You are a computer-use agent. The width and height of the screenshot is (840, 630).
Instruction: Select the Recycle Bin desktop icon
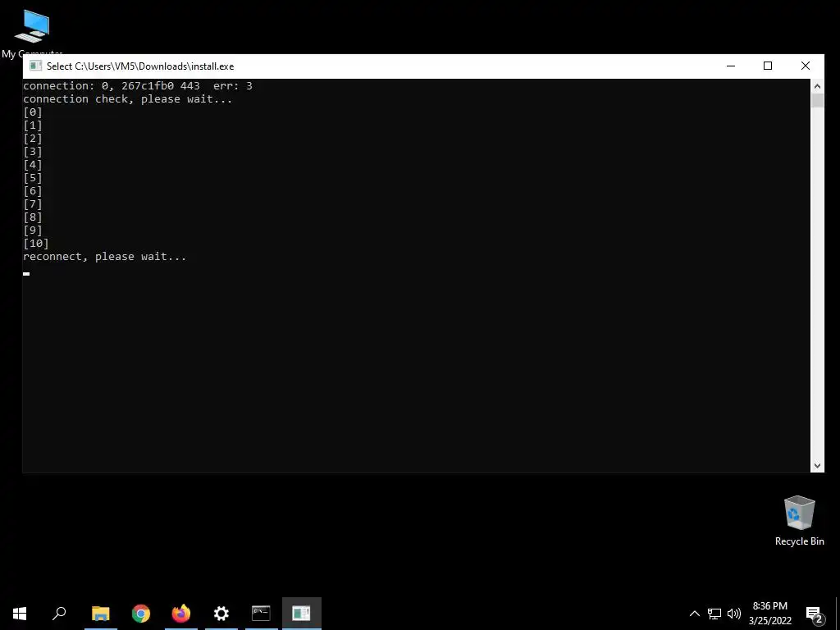799,521
